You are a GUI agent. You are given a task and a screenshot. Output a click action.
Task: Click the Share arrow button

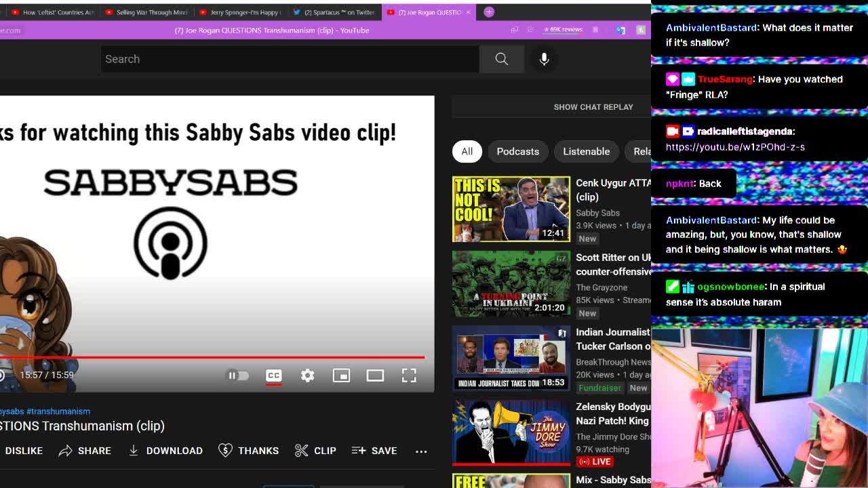point(85,451)
